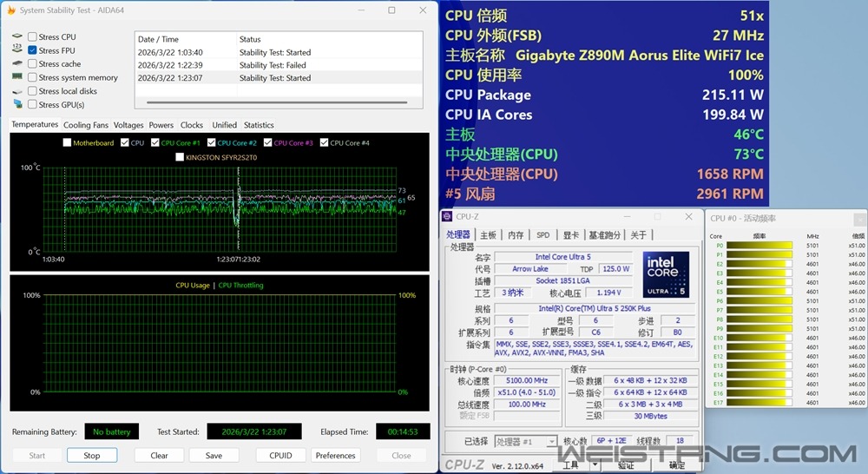Uncheck the Stress FPU checkbox
This screenshot has width=868, height=474.
tap(32, 50)
